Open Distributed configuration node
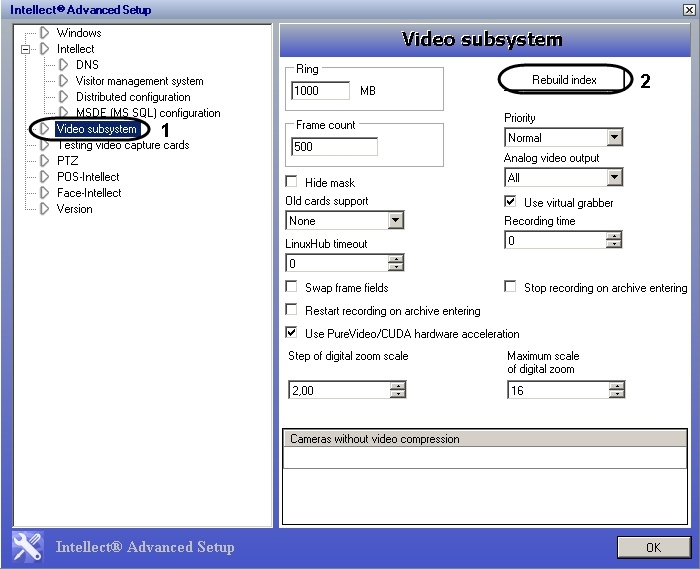The image size is (700, 569). [x=133, y=97]
